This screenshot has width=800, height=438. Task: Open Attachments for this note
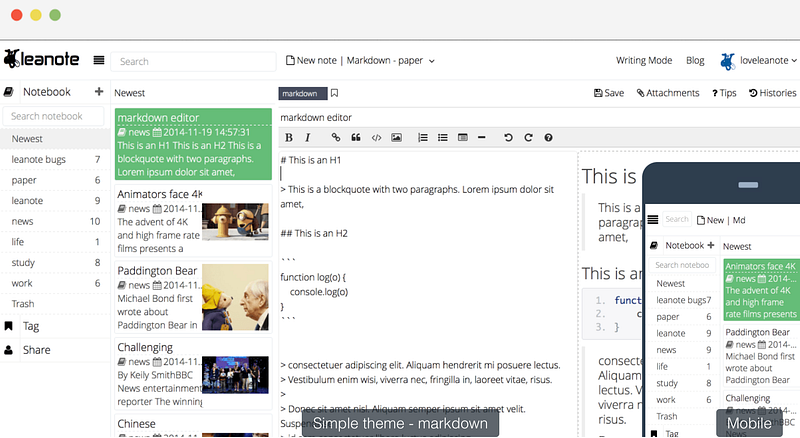coord(668,93)
